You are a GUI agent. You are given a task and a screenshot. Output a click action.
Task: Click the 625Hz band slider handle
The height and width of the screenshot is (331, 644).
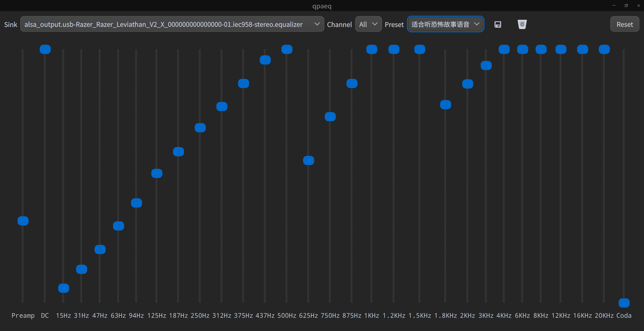click(x=308, y=160)
